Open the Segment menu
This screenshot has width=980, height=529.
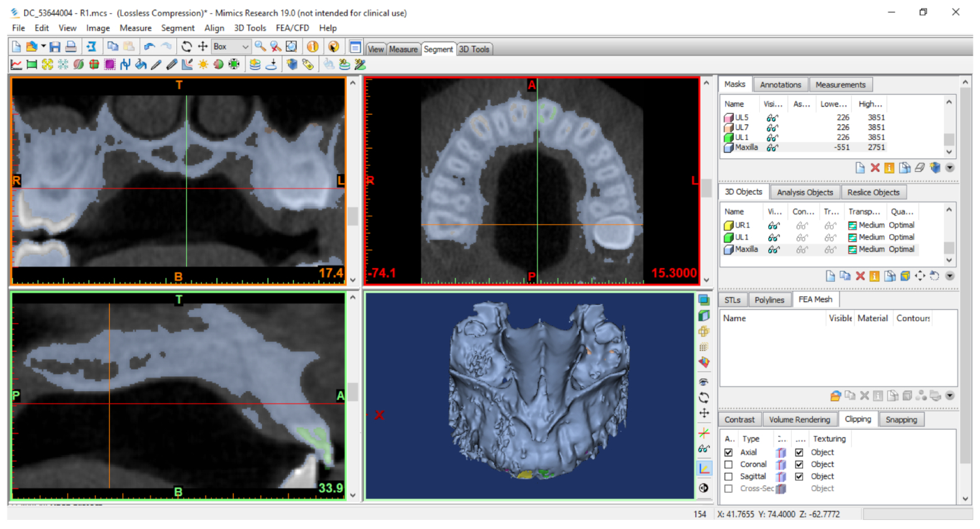[x=178, y=28]
